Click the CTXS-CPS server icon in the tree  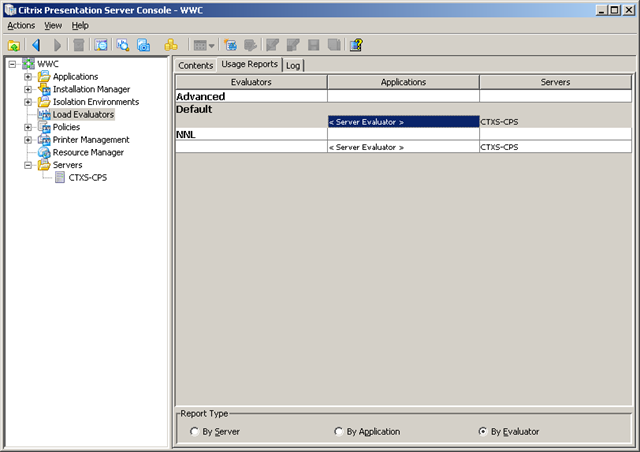(60, 177)
